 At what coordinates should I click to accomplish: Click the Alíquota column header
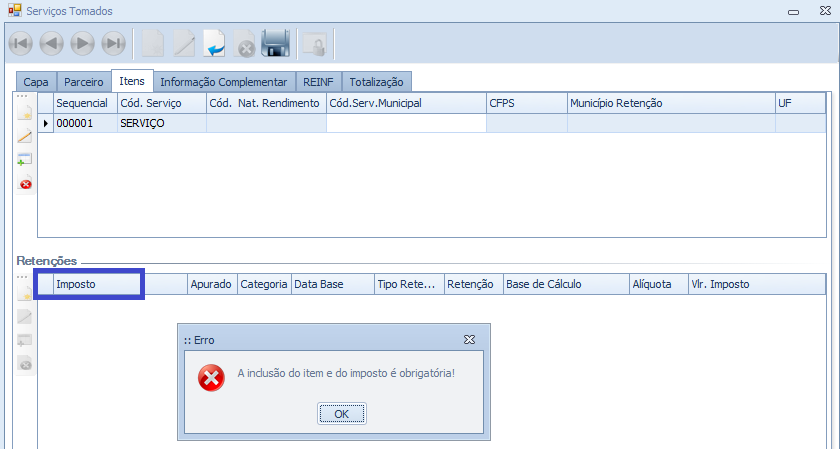(x=658, y=284)
